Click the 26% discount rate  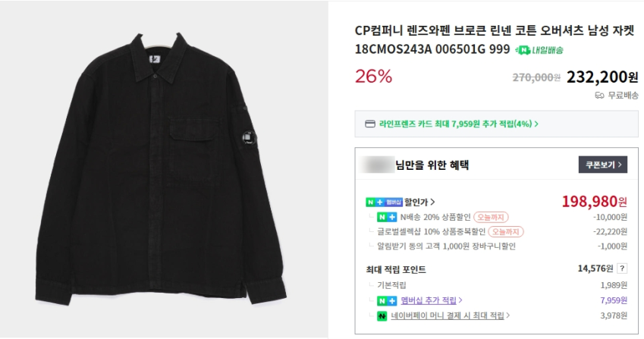tap(373, 76)
